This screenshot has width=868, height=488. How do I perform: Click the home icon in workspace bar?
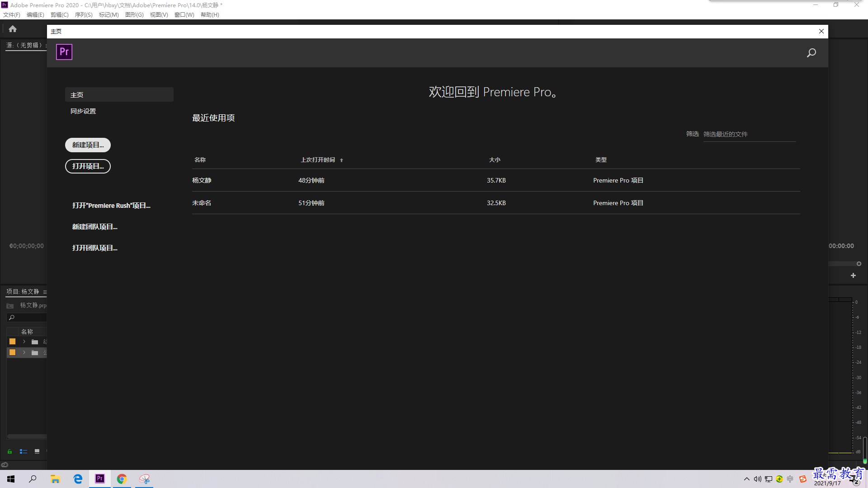coord(13,29)
